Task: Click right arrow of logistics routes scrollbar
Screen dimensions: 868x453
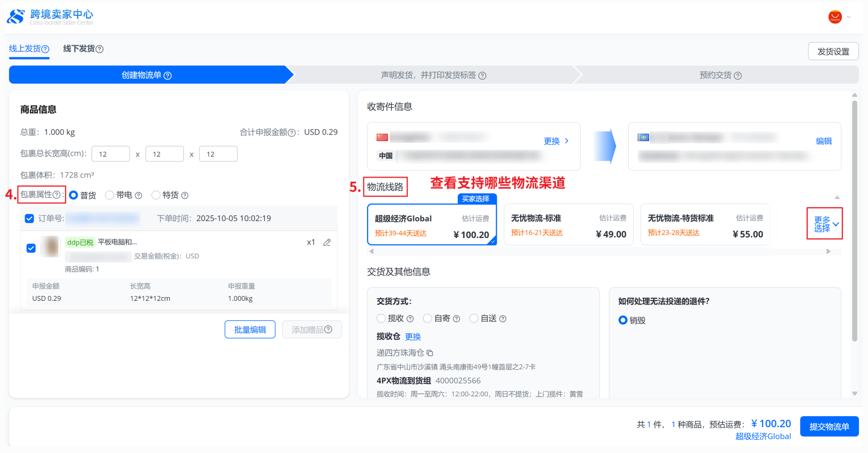Action: pos(828,251)
